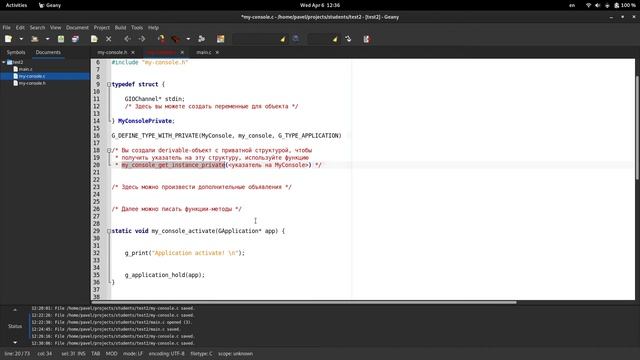Image resolution: width=640 pixels, height=360 pixels.
Task: Click battery indicator in top bar
Action: click(x=625, y=5)
